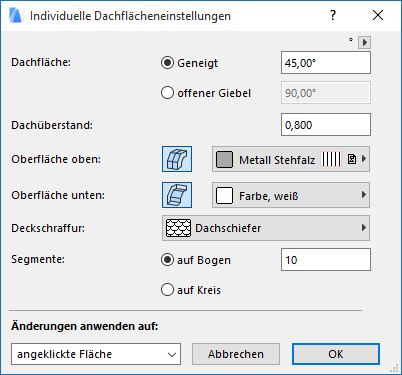Image resolution: width=402 pixels, height=375 pixels.
Task: Open the Dachschiefer Deckschraffur dropdown
Action: 266,228
